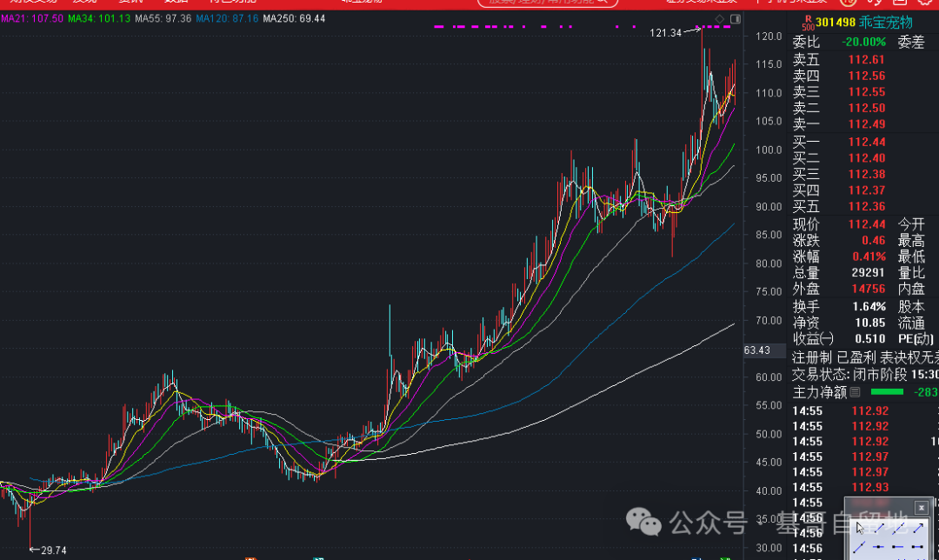939x560 pixels.
Task: Select horizontal segment tool with two endpoints
Action: point(917,547)
